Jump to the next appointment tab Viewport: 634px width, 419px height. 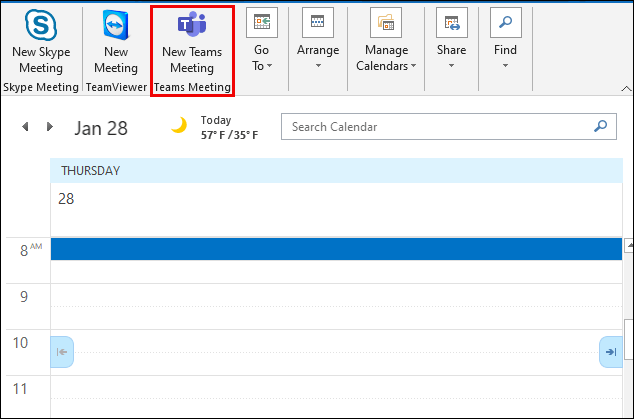(611, 352)
